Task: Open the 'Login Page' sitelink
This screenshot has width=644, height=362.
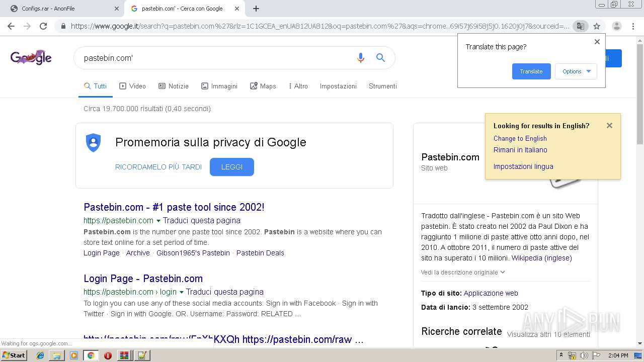Action: (x=102, y=253)
